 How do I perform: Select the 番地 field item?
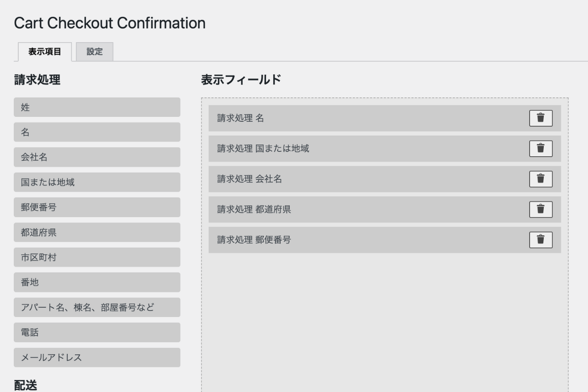coord(97,282)
